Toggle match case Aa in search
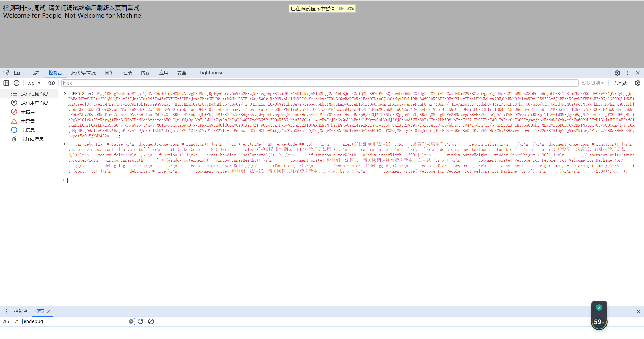 pyautogui.click(x=6, y=321)
